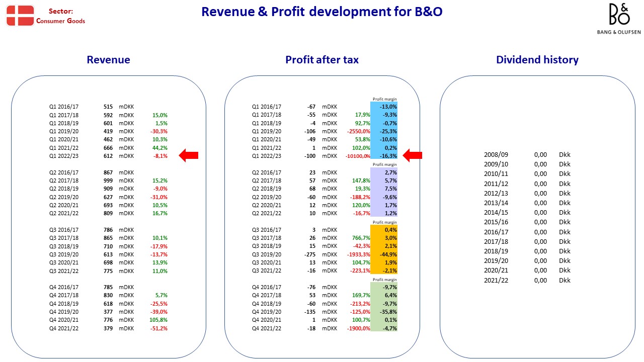Select the 'Profit after tax' heading
Screen dimensions: 644x362
[322, 60]
